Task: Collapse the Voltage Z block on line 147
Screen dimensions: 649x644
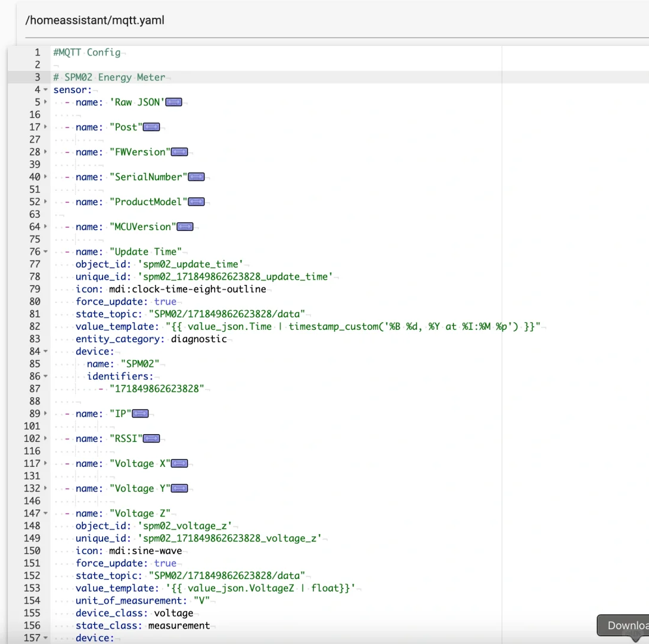Action: pos(45,513)
